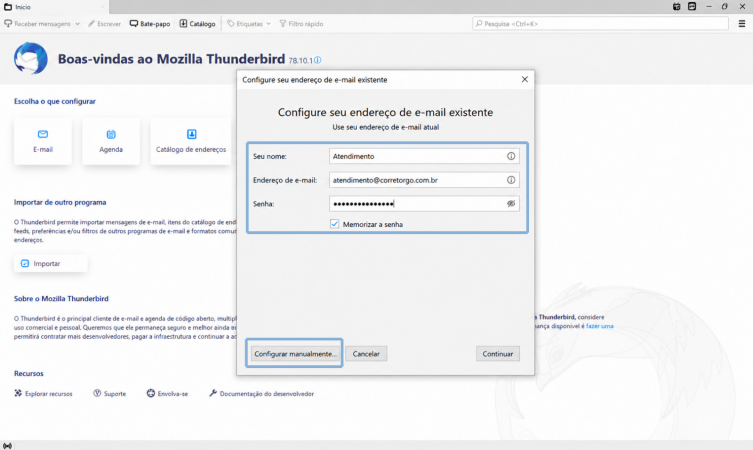Open the Catálogo de endereços card
This screenshot has width=753, height=450.
[x=191, y=142]
